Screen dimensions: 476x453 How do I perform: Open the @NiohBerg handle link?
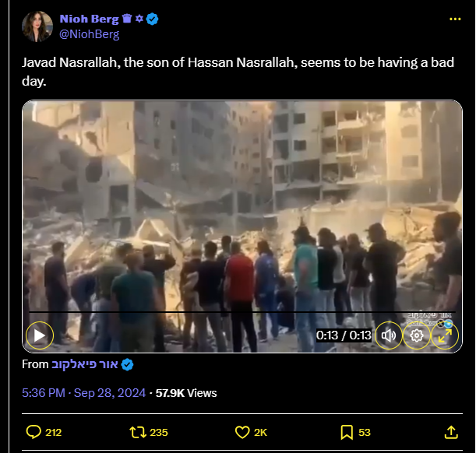90,34
